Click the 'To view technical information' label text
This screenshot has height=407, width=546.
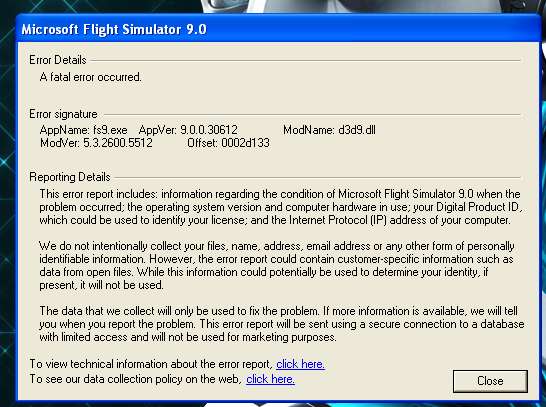coord(151,364)
